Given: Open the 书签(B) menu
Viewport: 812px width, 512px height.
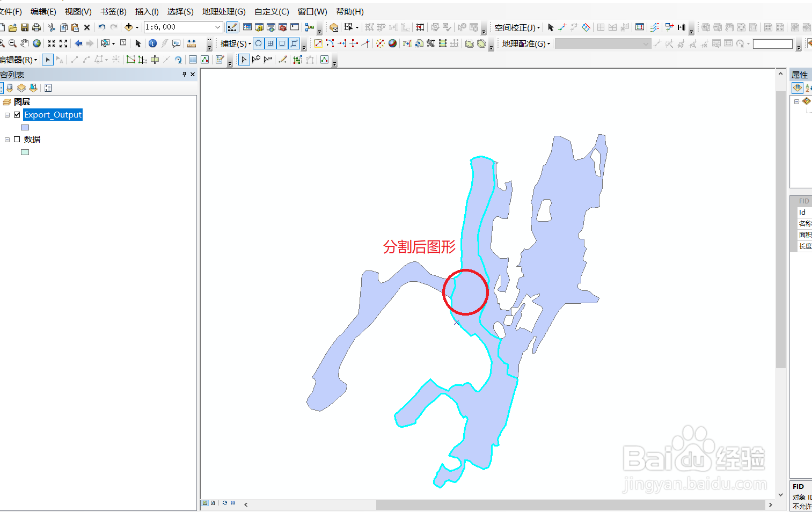Looking at the screenshot, I should click(x=113, y=11).
